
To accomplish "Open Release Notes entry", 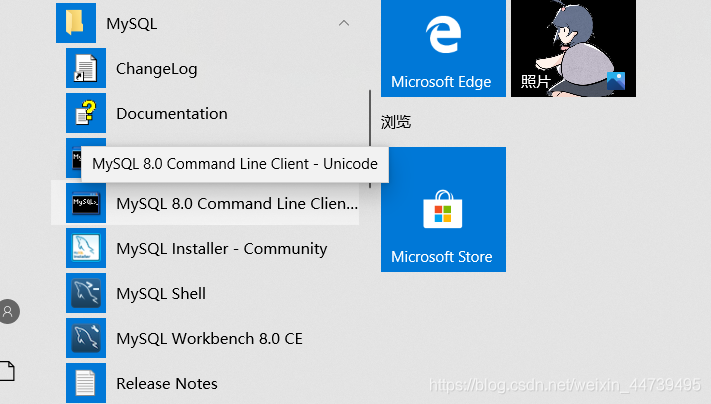I will [x=167, y=384].
